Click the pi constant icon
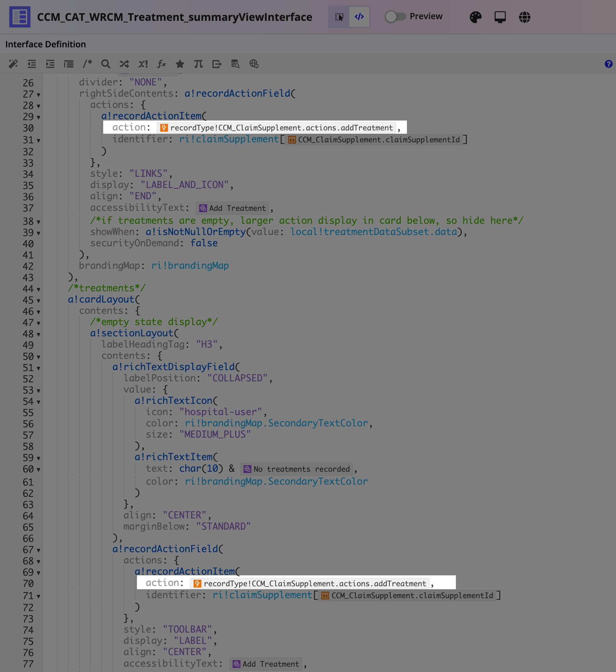 tap(198, 64)
